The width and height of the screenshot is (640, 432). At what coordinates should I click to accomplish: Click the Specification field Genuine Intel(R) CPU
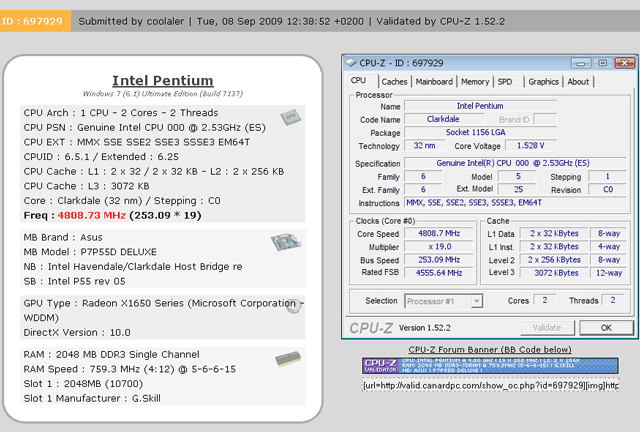coord(515,163)
